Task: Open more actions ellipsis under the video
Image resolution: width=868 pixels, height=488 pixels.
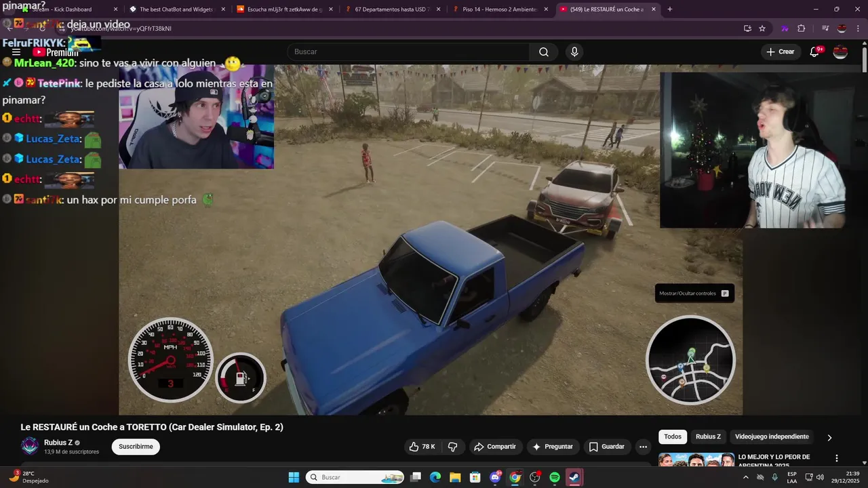Action: pos(643,447)
